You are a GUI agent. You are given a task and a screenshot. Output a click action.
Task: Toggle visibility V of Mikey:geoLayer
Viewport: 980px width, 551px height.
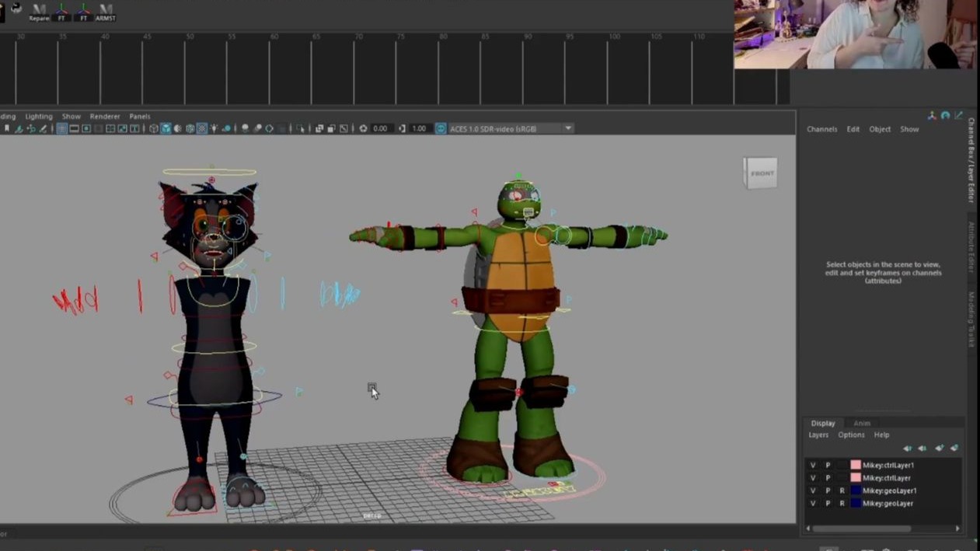813,504
